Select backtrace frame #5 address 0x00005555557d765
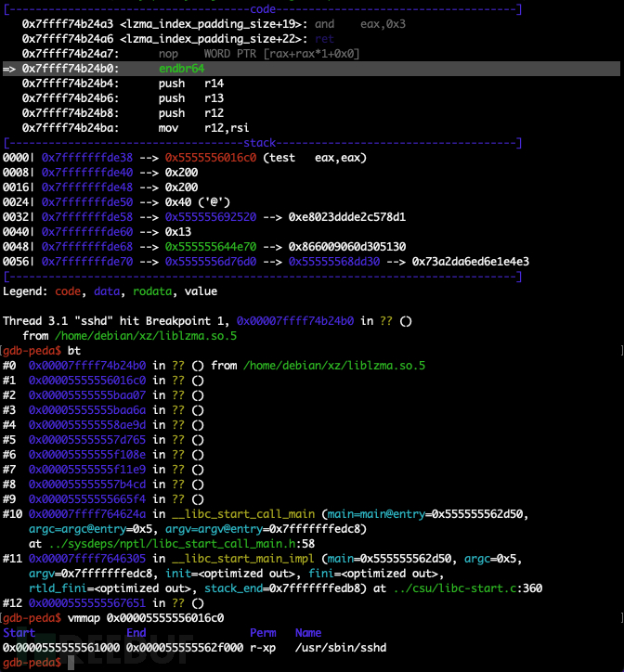The width and height of the screenshot is (624, 672). pos(87,440)
